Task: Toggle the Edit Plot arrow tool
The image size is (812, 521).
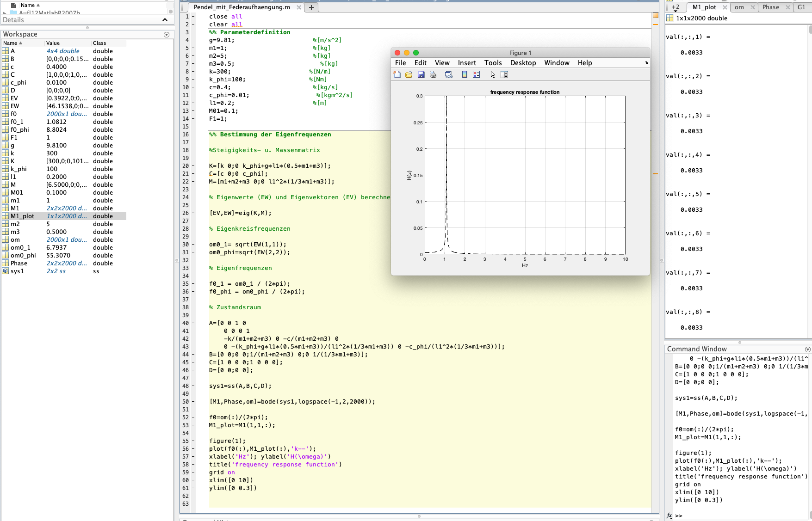Action: tap(493, 74)
